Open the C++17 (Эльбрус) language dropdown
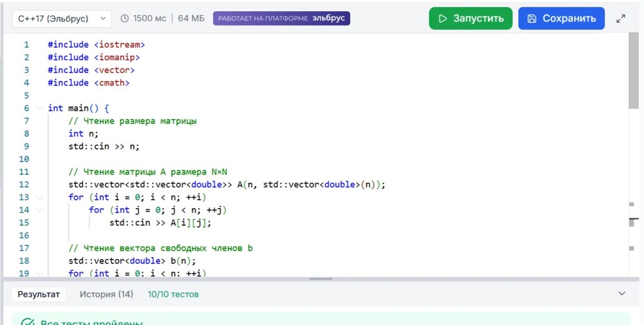 pyautogui.click(x=62, y=18)
